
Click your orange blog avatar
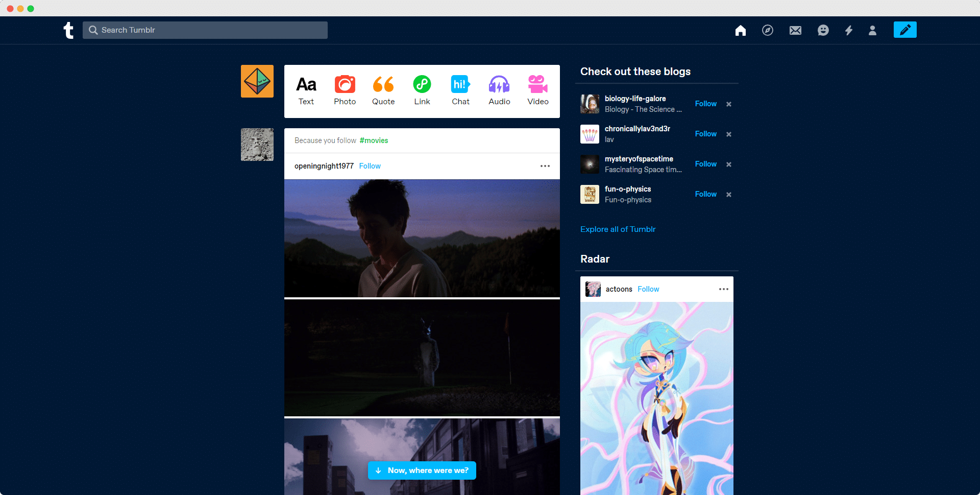coord(257,81)
